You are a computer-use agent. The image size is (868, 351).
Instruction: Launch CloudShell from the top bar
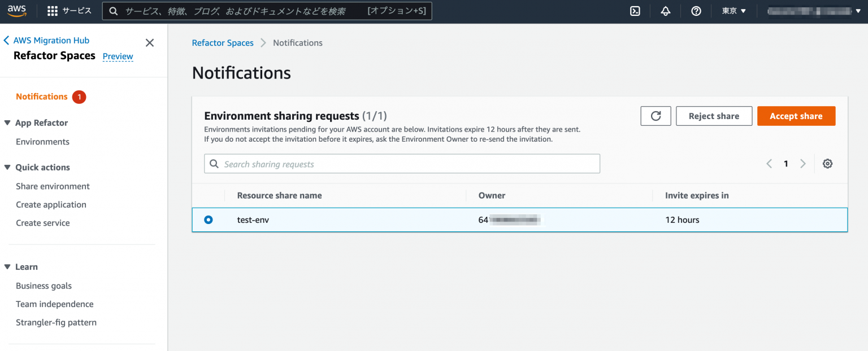click(x=635, y=10)
